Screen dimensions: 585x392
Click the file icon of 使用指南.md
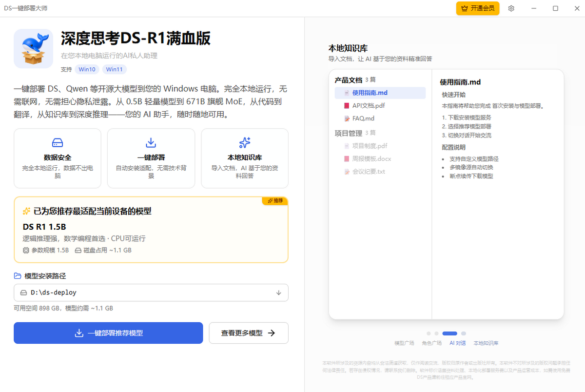347,93
